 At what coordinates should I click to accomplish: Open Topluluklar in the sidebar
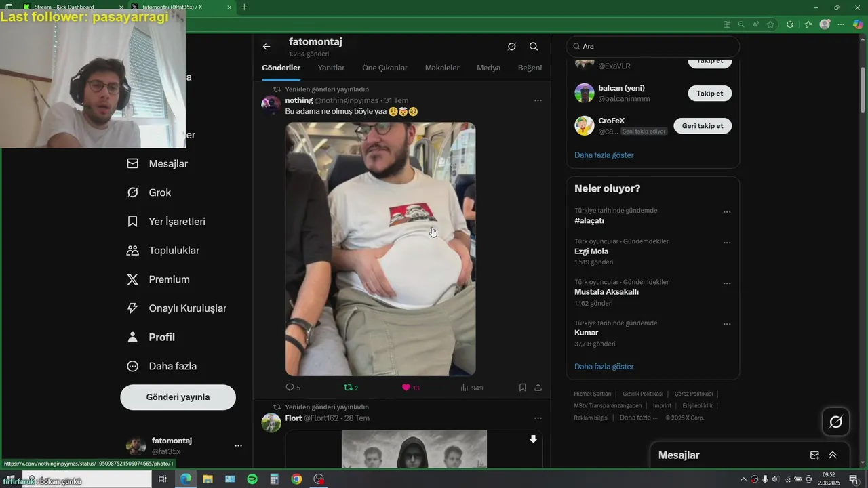point(163,251)
